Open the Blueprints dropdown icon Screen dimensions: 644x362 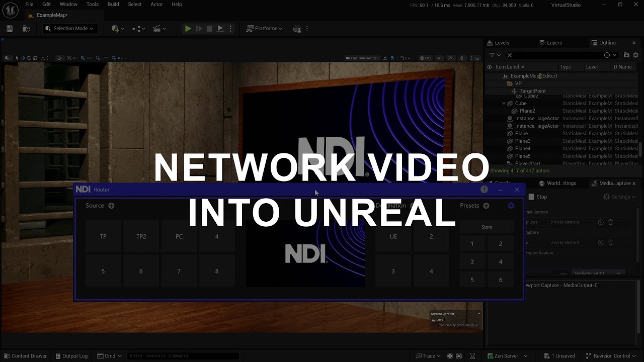coord(138,29)
